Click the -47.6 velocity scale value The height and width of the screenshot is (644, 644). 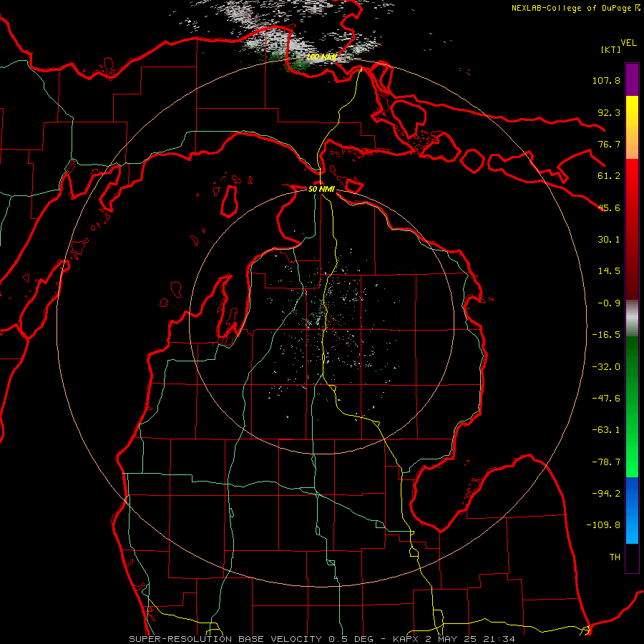click(606, 399)
